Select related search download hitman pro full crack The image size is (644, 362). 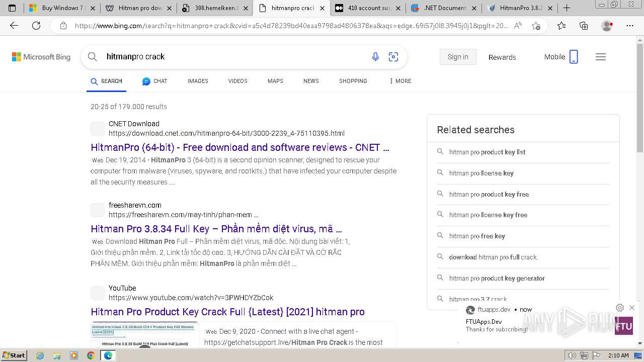click(493, 257)
